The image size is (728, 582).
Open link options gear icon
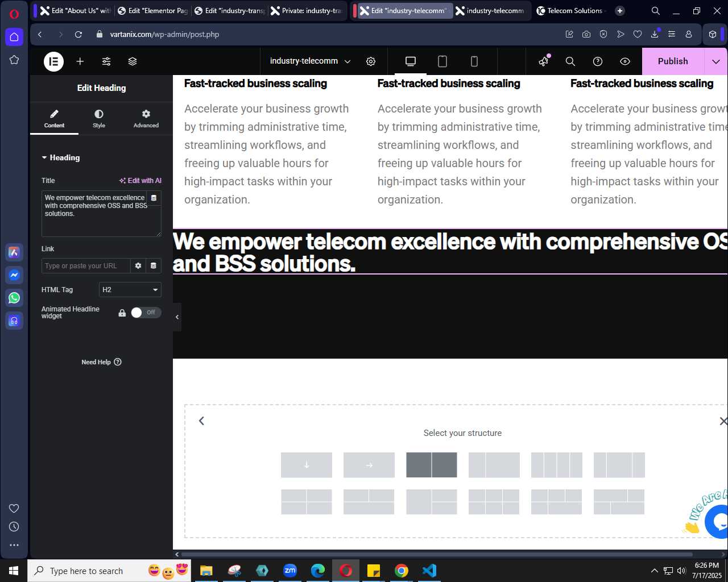coord(138,265)
